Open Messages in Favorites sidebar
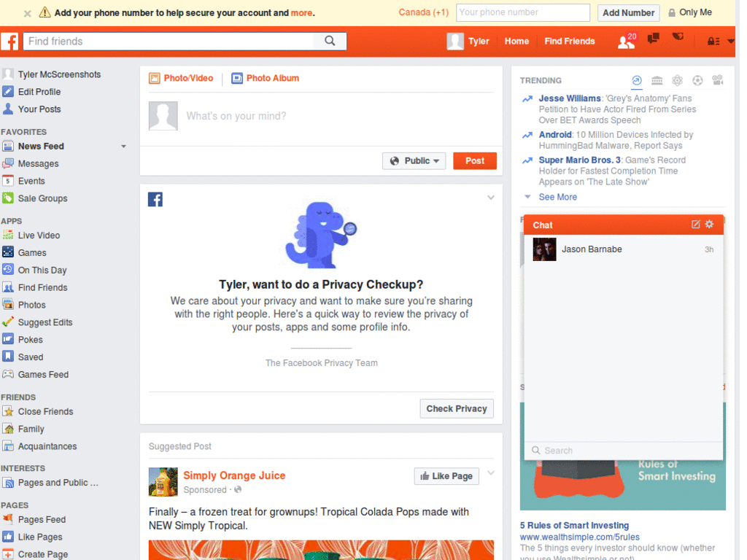Screen dimensions: 747x560 38,164
